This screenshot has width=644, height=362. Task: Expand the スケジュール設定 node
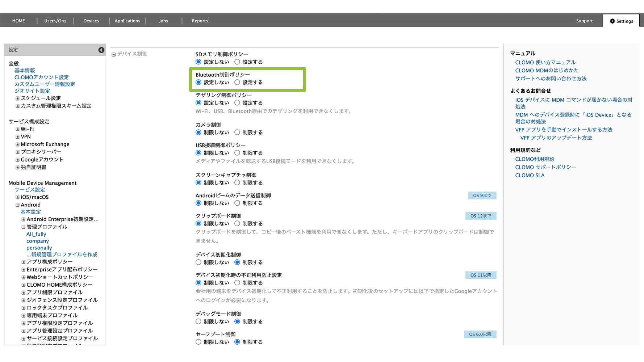click(x=17, y=98)
